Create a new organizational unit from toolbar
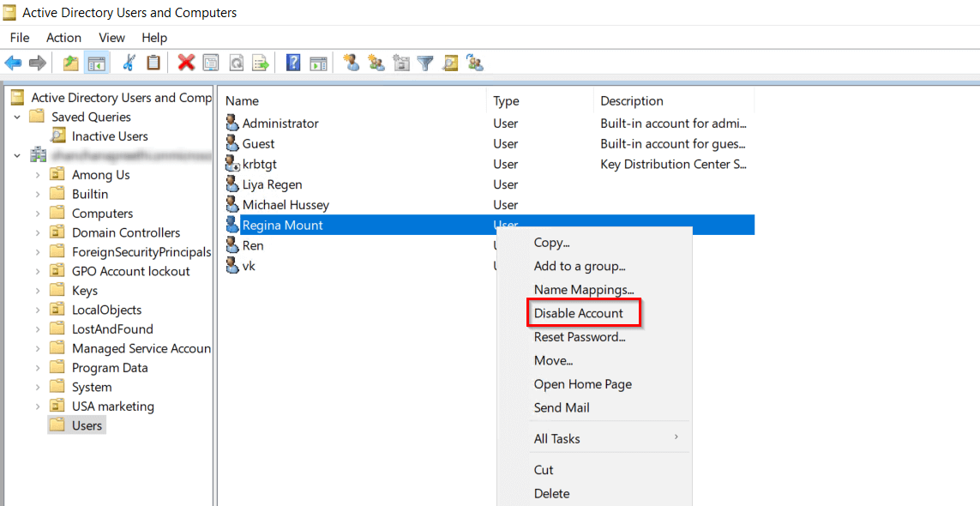 coord(400,63)
